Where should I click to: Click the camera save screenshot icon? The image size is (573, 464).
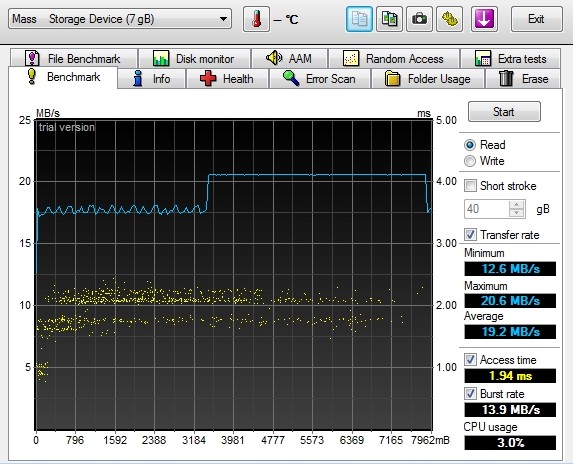pos(419,19)
